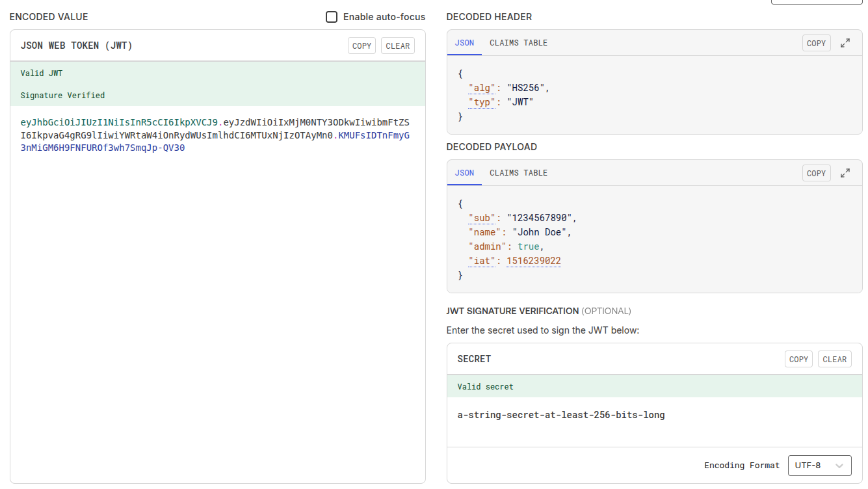The width and height of the screenshot is (868, 489).
Task: Copy the decoded payload contents
Action: click(816, 173)
